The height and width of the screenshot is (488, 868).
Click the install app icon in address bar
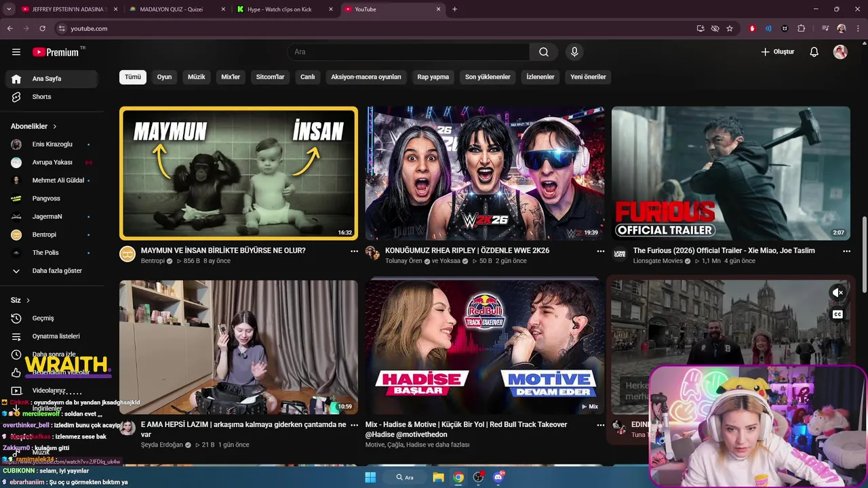[x=701, y=28]
